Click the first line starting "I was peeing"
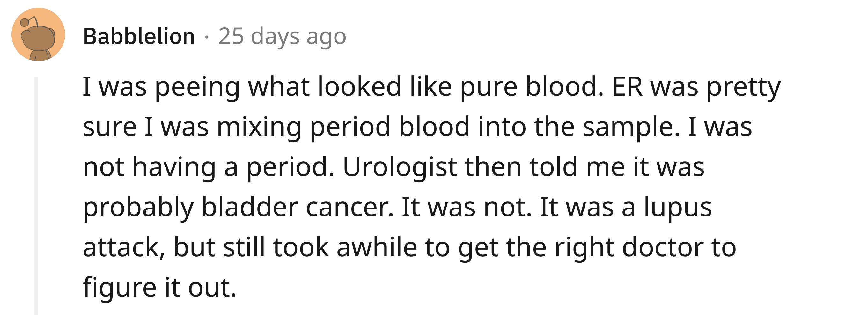The width and height of the screenshot is (868, 315). click(x=432, y=87)
